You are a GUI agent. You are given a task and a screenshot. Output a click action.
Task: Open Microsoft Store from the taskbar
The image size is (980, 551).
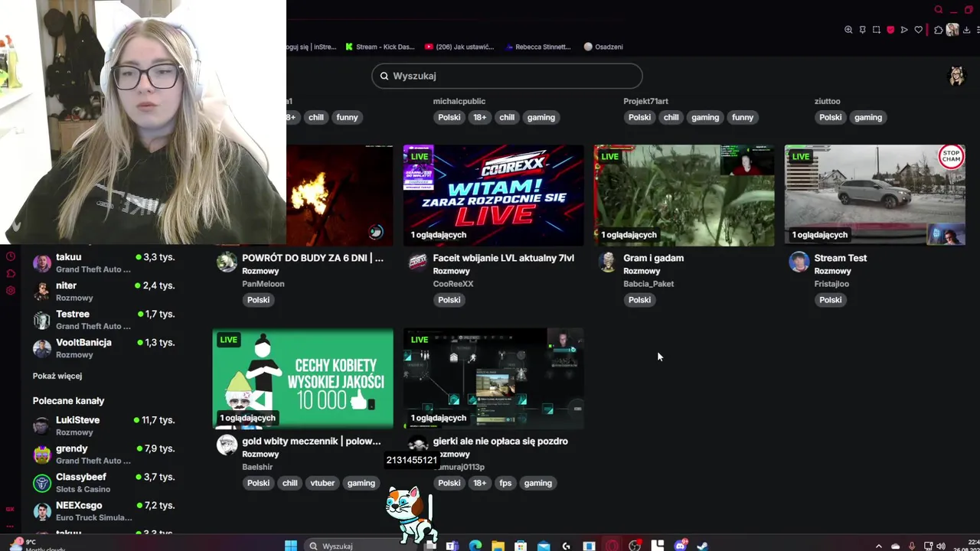point(521,546)
